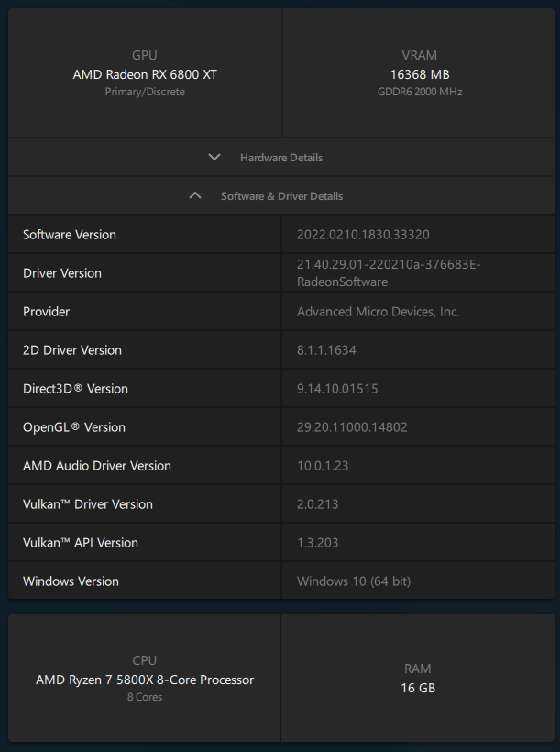Expand the Hardware Details section
This screenshot has width=560, height=752.
point(281,158)
